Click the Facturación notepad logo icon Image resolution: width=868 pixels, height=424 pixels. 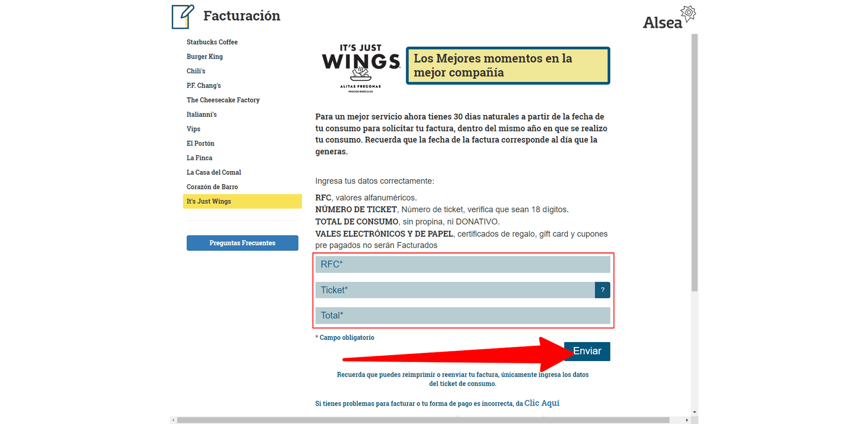point(183,16)
